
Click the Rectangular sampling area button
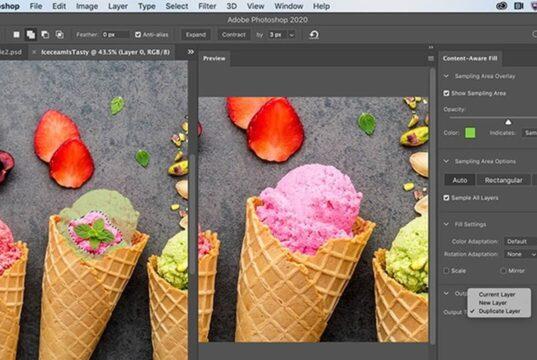click(x=503, y=180)
